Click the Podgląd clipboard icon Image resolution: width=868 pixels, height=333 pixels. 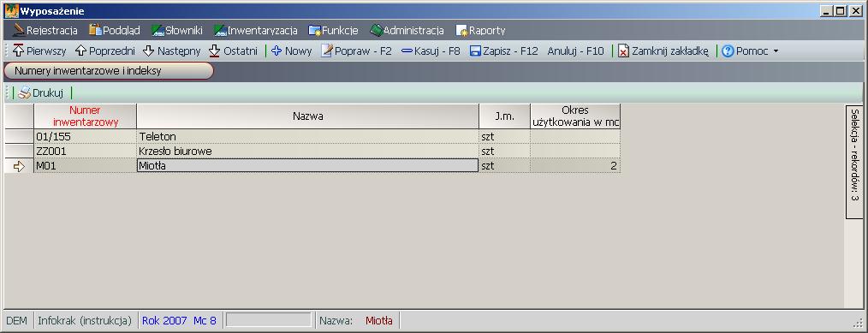[95, 31]
